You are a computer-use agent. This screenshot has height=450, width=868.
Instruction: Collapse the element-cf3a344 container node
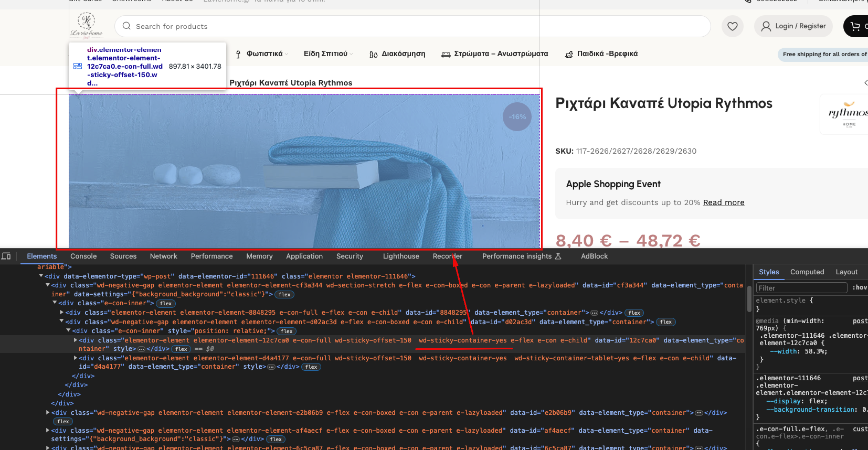click(48, 285)
